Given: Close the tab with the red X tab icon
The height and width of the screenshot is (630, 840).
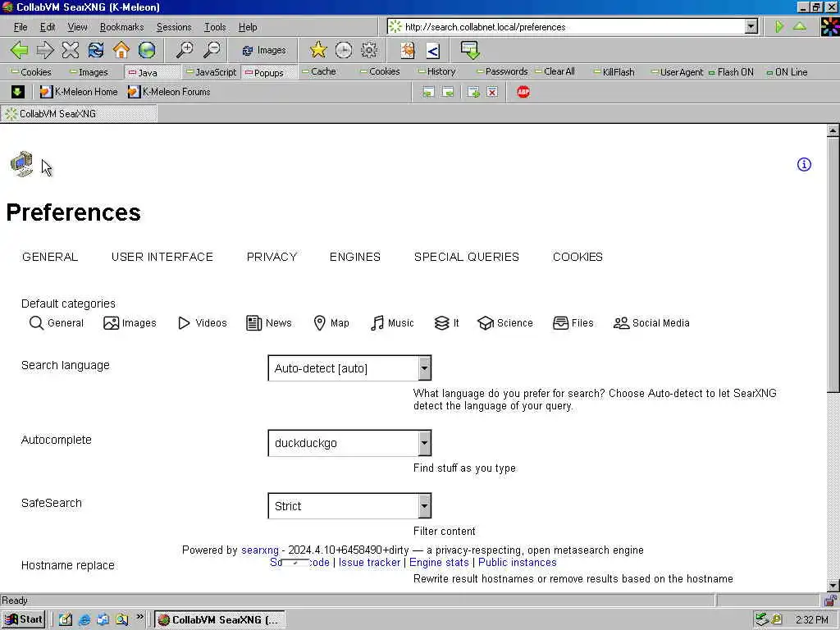Looking at the screenshot, I should click(492, 92).
